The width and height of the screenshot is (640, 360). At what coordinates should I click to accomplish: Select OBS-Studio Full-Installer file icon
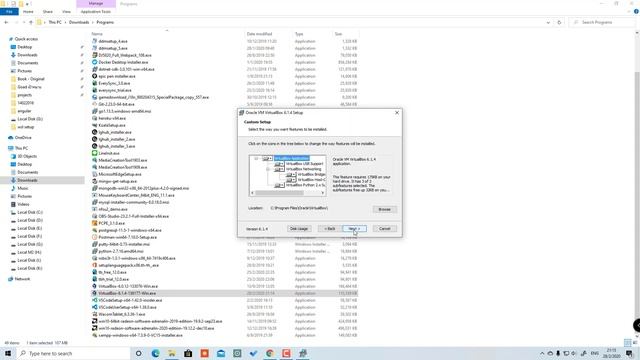pyautogui.click(x=94, y=216)
